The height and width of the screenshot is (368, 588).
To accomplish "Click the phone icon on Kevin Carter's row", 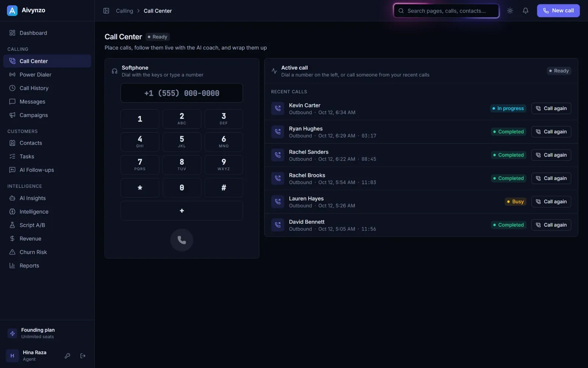I will click(277, 109).
